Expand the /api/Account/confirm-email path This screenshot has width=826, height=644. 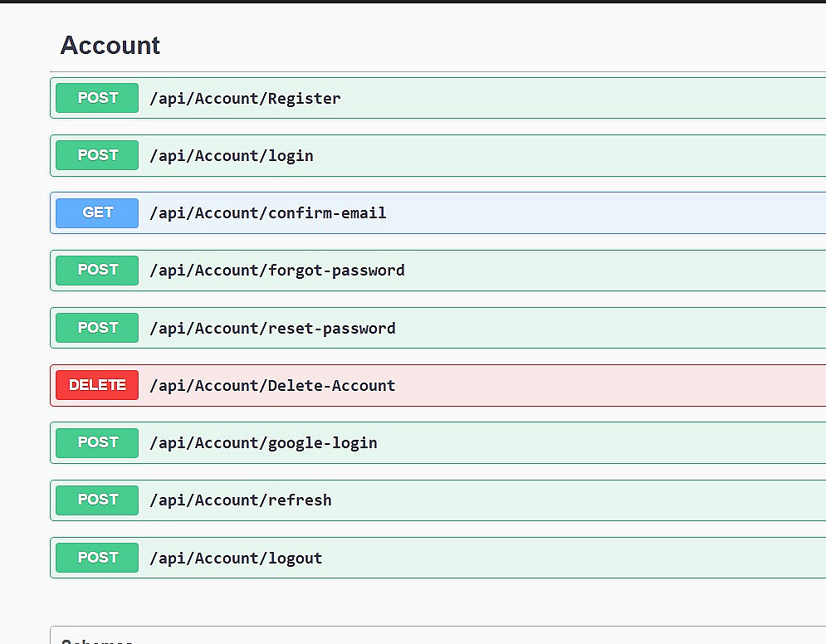(x=267, y=213)
